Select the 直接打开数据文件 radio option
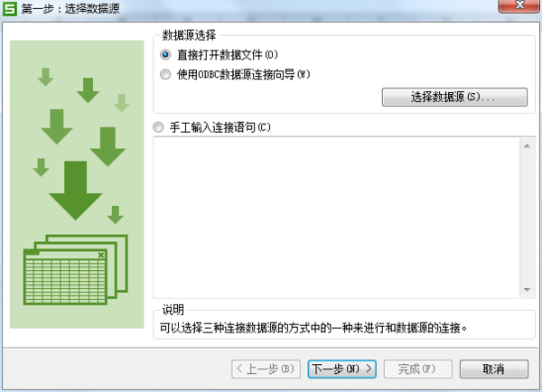This screenshot has height=392, width=542. 165,54
